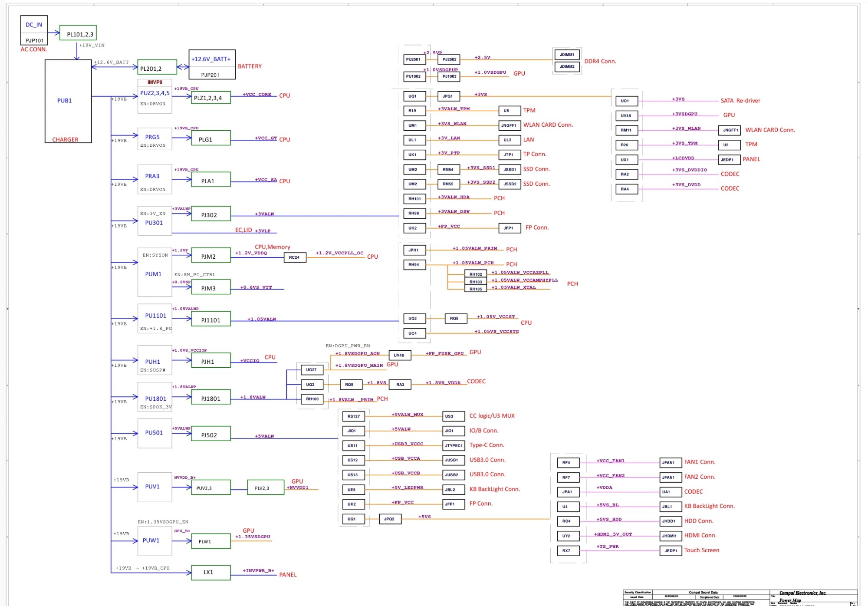Select the JPQ2 block
Viewport: 868px width, 606px height.
(390, 519)
